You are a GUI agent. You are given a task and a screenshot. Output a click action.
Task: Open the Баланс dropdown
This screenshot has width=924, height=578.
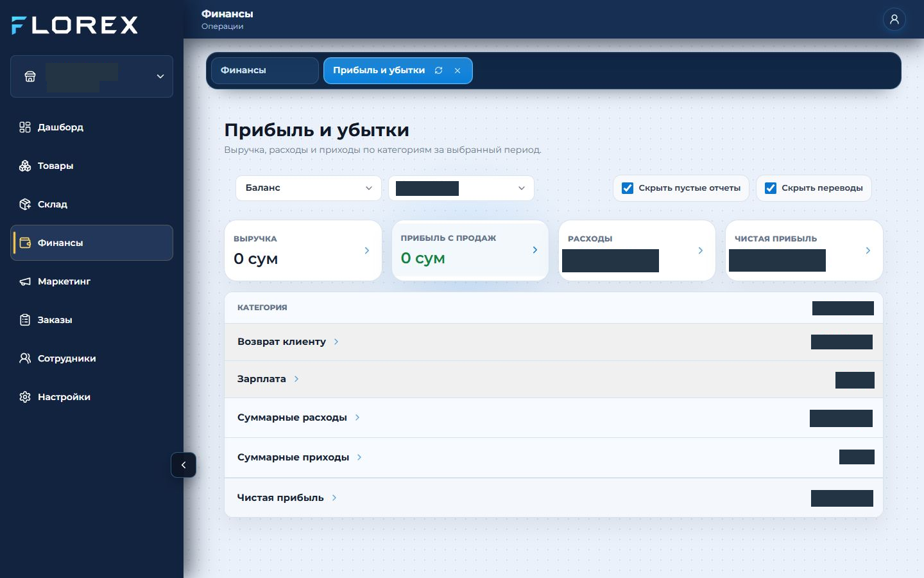tap(309, 188)
